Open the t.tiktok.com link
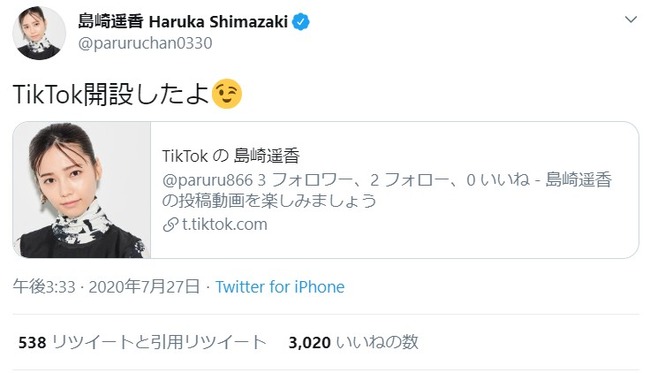The height and width of the screenshot is (373, 650). coord(225,224)
